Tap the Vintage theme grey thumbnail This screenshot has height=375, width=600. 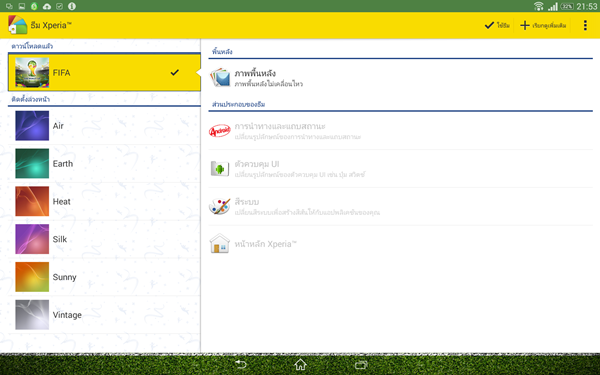tap(32, 315)
